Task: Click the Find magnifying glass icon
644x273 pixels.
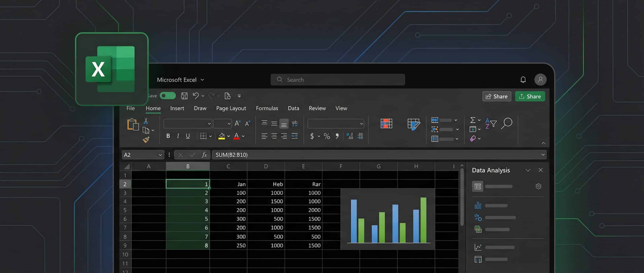Action: click(x=507, y=123)
